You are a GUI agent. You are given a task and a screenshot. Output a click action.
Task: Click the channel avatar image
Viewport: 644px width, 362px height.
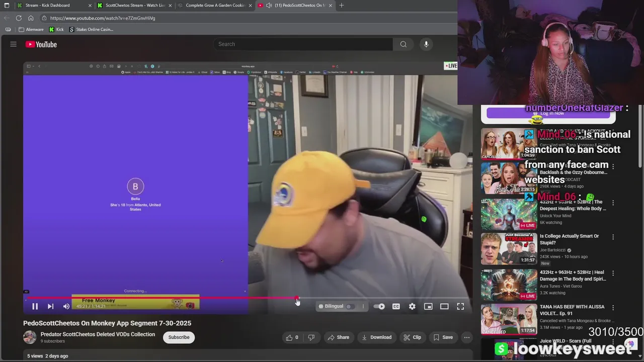pos(30,337)
